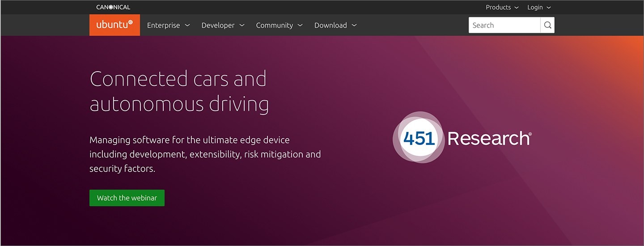644x246 pixels.
Task: Click the search magnifier icon
Action: point(547,25)
